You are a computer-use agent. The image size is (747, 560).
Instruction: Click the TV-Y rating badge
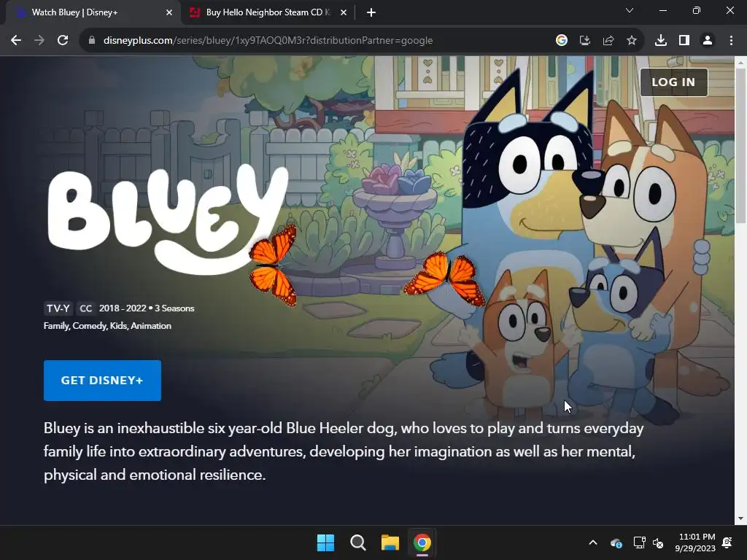[x=58, y=308]
